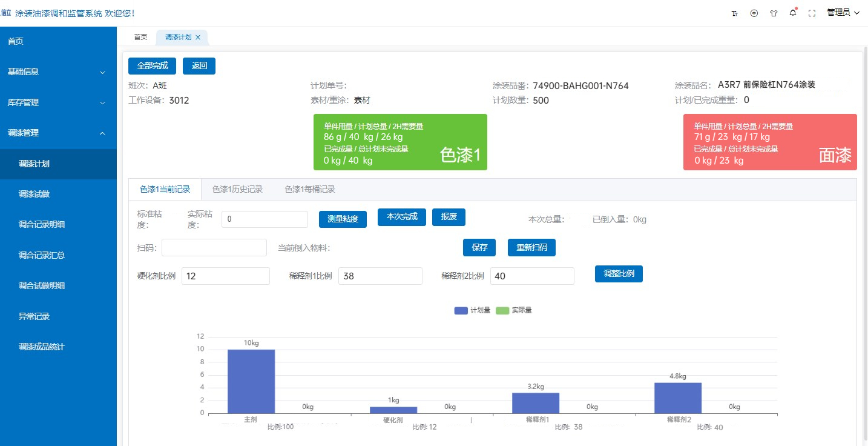Click the font size (Tт) icon
Screen dimensions: 868x446
tap(734, 13)
